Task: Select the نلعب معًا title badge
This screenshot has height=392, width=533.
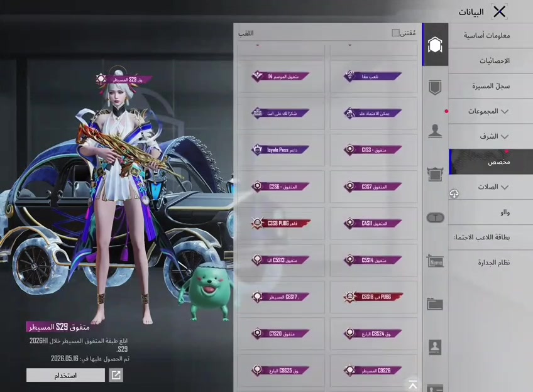Action: click(x=373, y=76)
